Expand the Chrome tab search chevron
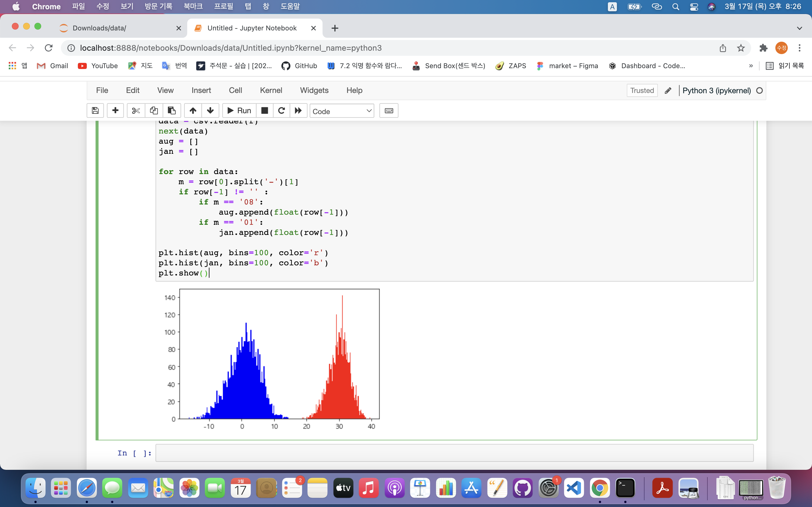Viewport: 812px width, 507px height. click(799, 28)
